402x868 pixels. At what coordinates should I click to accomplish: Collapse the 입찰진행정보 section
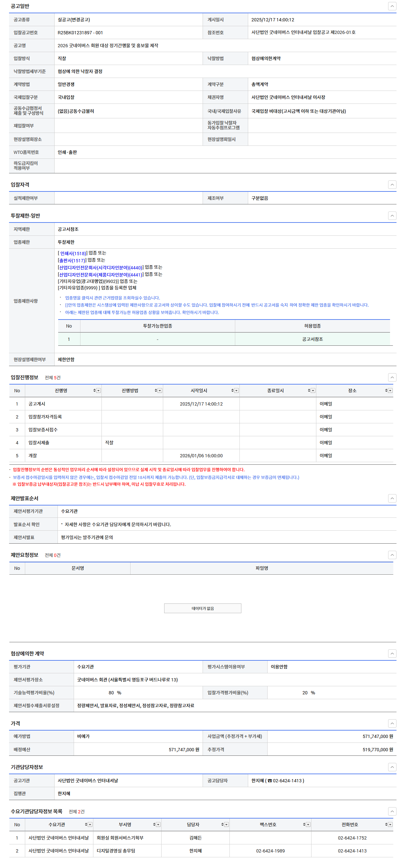[x=392, y=377]
